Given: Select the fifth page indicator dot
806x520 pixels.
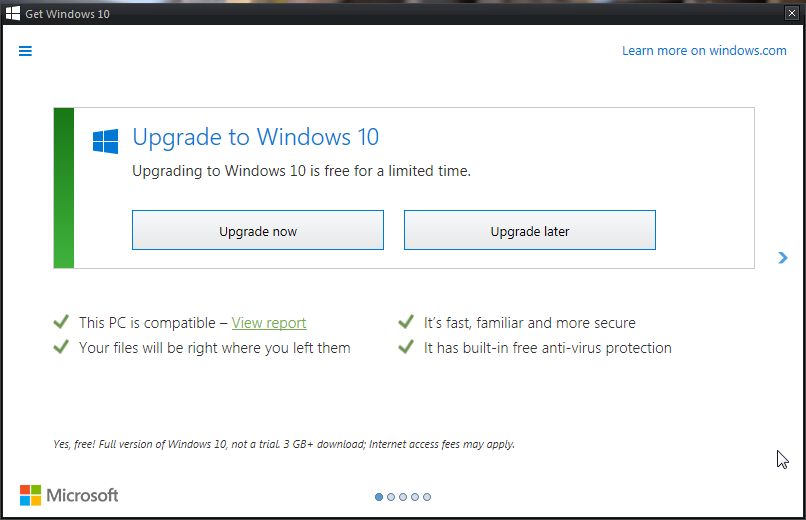Looking at the screenshot, I should pos(427,497).
